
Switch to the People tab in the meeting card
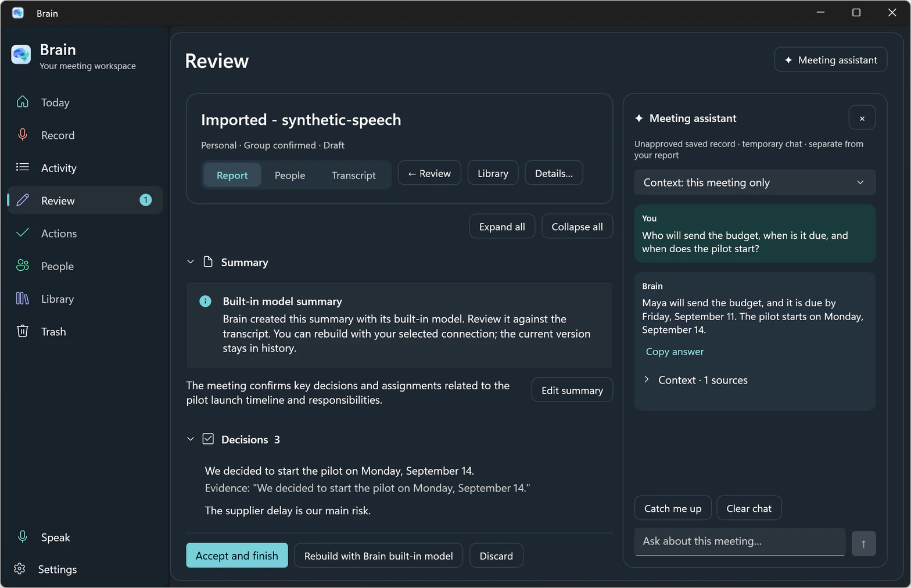(290, 175)
